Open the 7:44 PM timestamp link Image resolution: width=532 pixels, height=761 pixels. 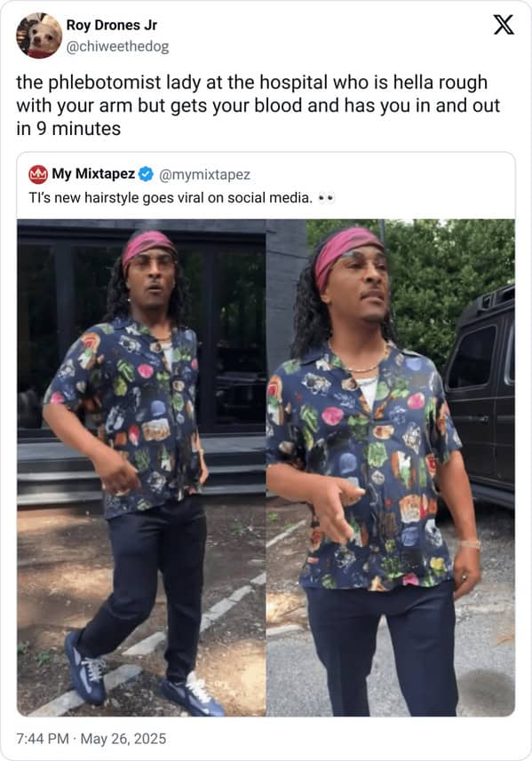[x=43, y=739]
